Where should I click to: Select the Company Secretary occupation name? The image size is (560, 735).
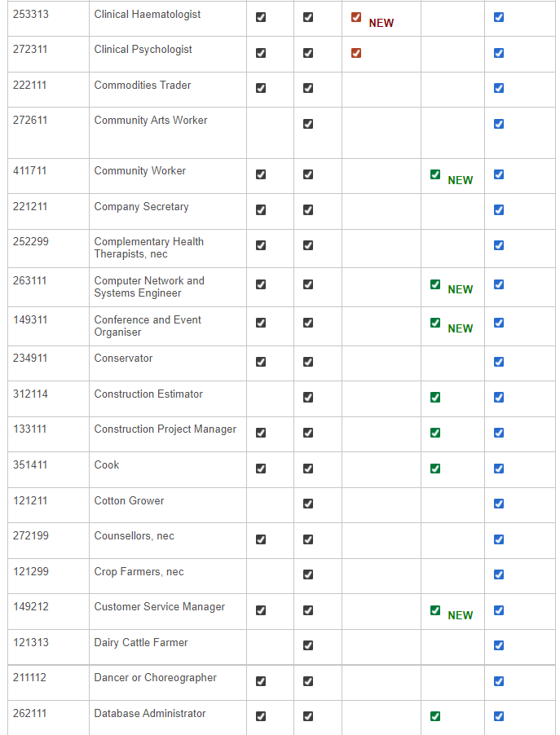141,207
